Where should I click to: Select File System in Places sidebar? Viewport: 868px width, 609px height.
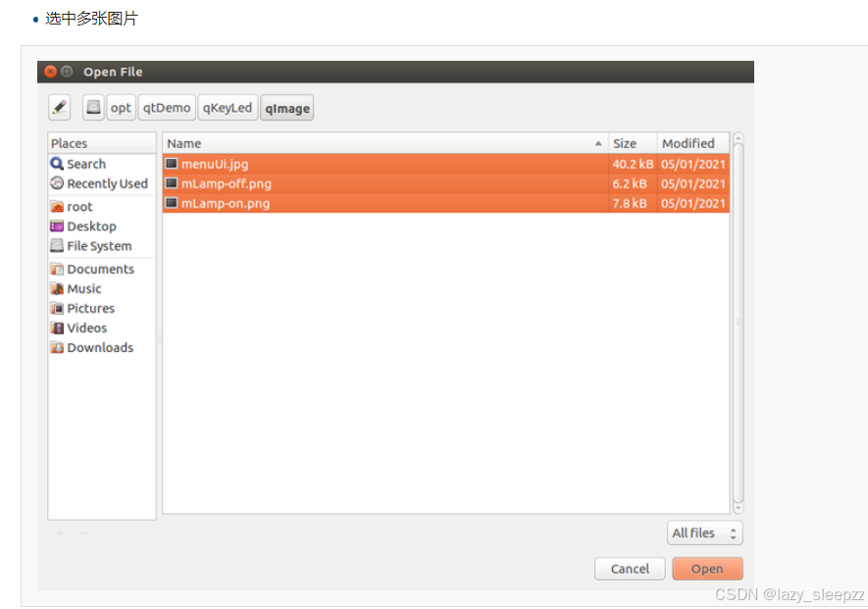pyautogui.click(x=102, y=246)
